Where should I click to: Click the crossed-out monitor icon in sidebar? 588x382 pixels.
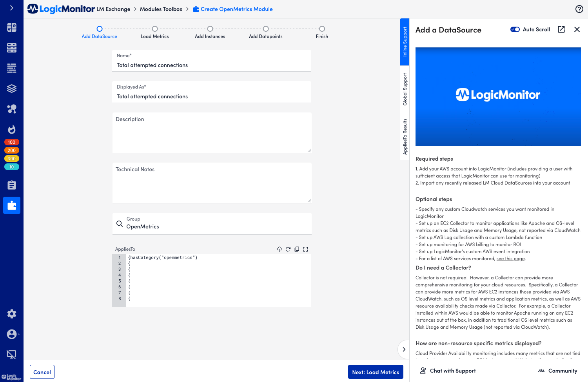pyautogui.click(x=12, y=355)
